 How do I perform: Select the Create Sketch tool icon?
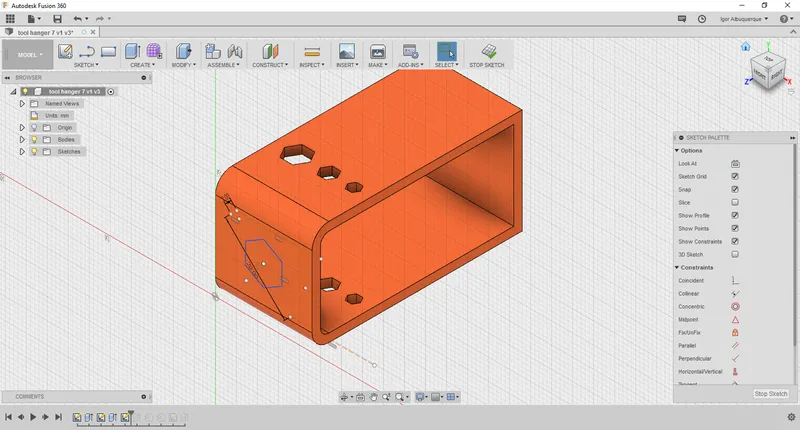65,52
